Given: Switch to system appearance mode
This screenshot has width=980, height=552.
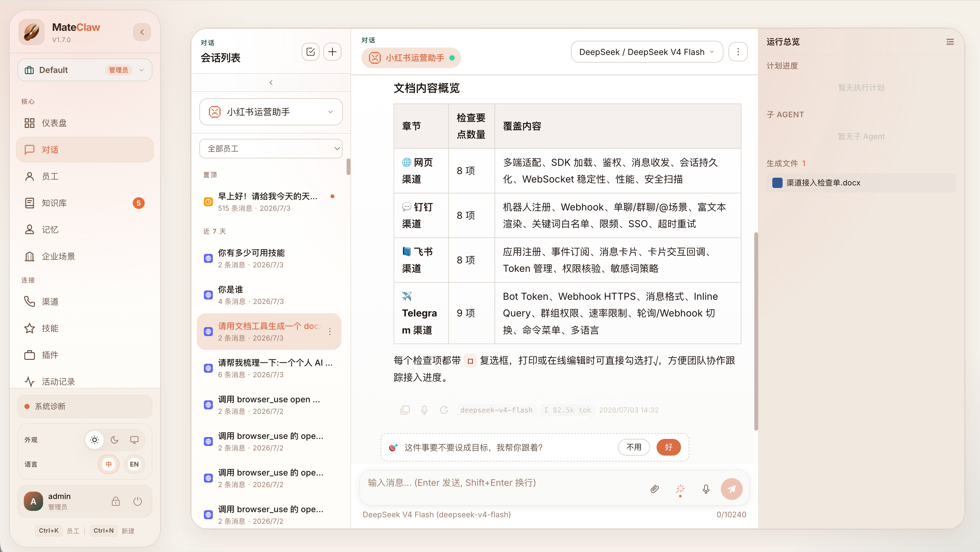Looking at the screenshot, I should pyautogui.click(x=134, y=440).
